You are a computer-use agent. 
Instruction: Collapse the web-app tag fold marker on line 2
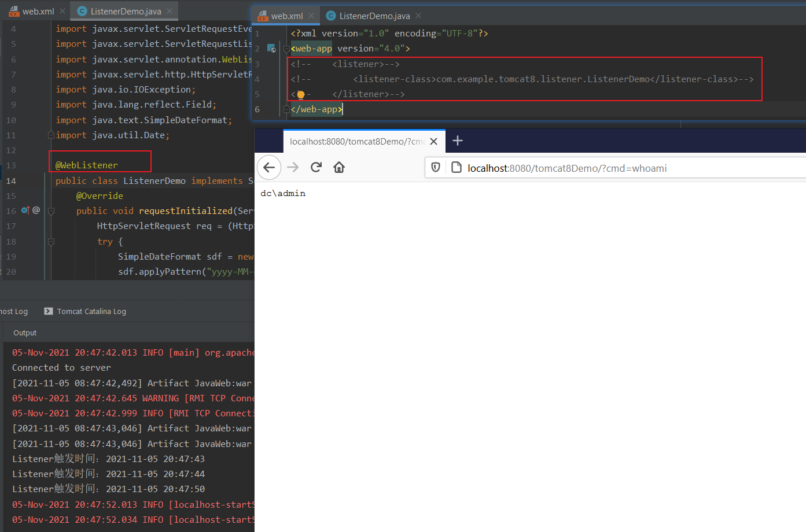click(286, 49)
